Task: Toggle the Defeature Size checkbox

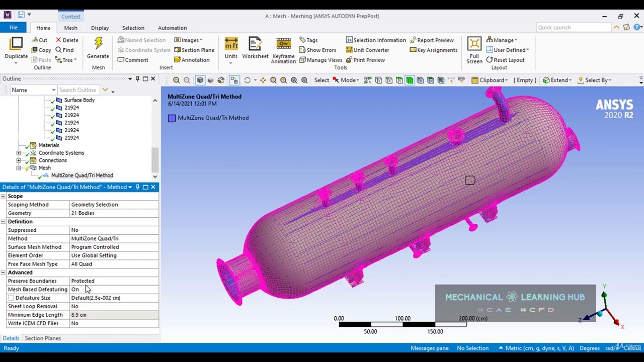Action: click(x=11, y=298)
